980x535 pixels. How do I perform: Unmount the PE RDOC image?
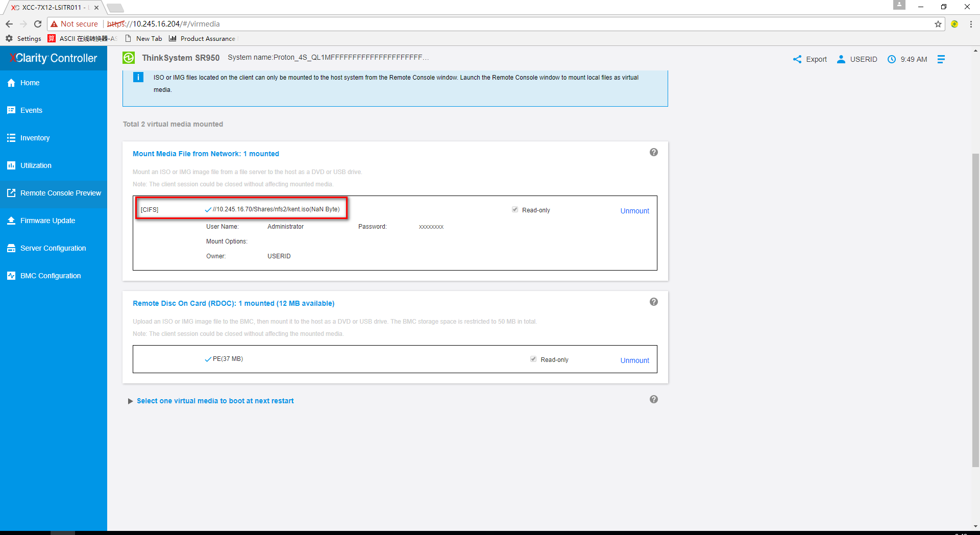634,360
